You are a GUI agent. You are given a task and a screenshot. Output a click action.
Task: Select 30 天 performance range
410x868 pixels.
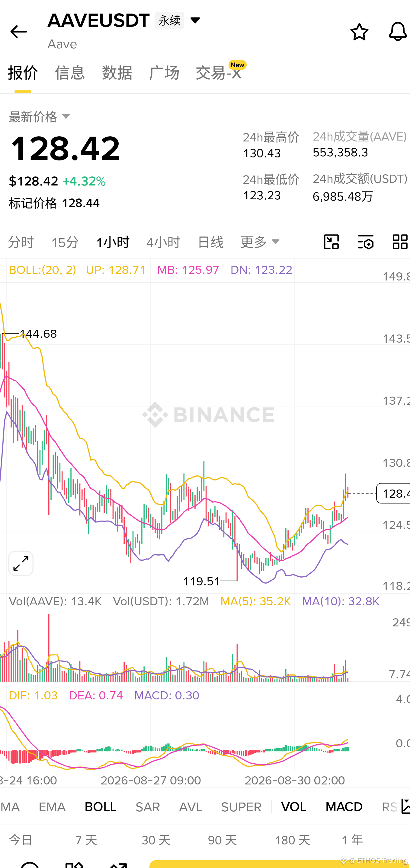coord(156,840)
